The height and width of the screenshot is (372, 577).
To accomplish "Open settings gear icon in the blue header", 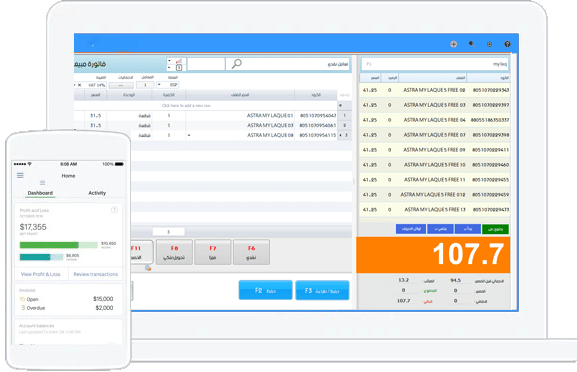I will pyautogui.click(x=489, y=44).
